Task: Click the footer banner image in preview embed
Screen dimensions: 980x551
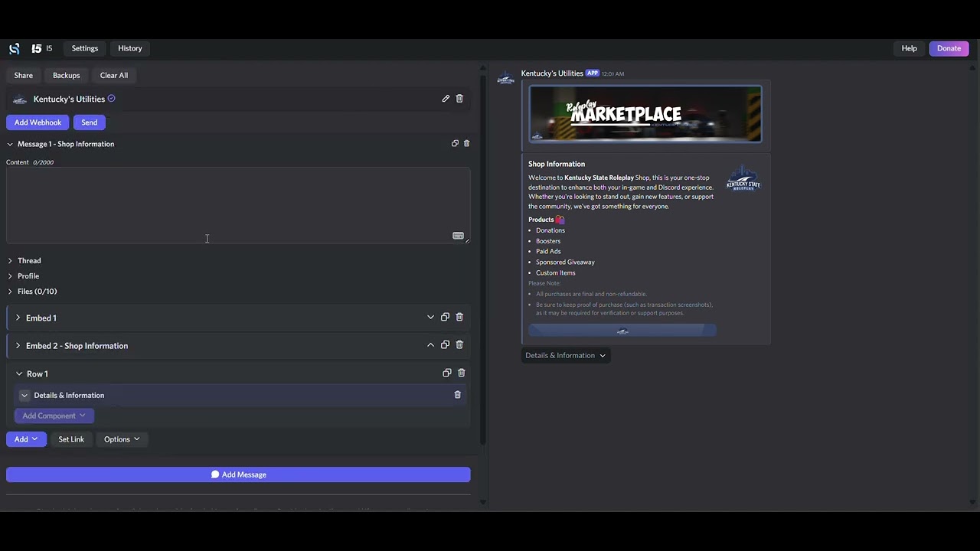Action: tap(622, 330)
